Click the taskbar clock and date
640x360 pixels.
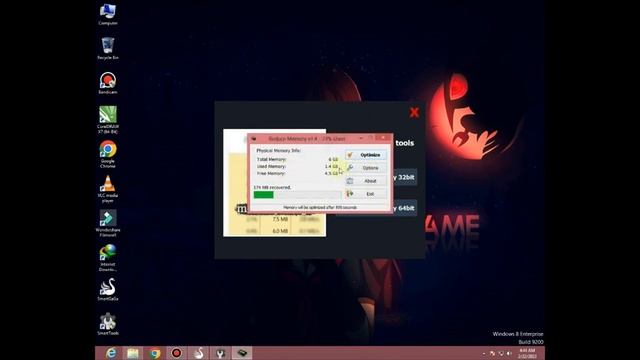pyautogui.click(x=527, y=353)
